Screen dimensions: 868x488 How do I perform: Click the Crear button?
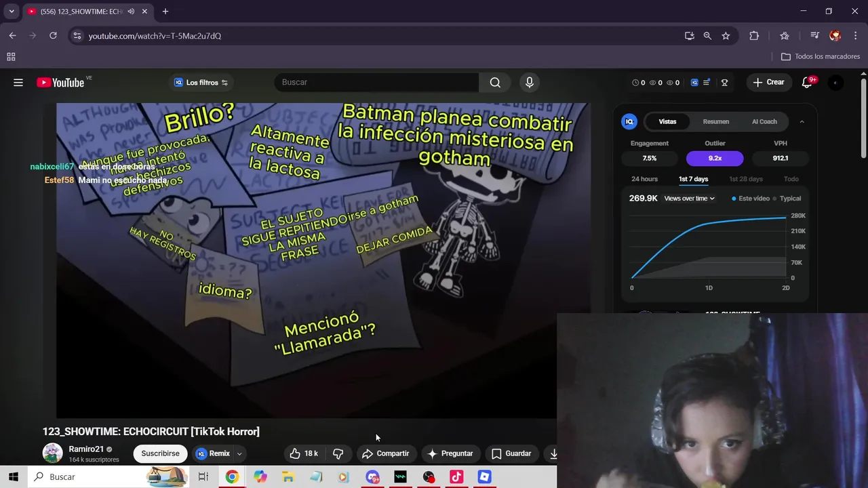tap(769, 82)
